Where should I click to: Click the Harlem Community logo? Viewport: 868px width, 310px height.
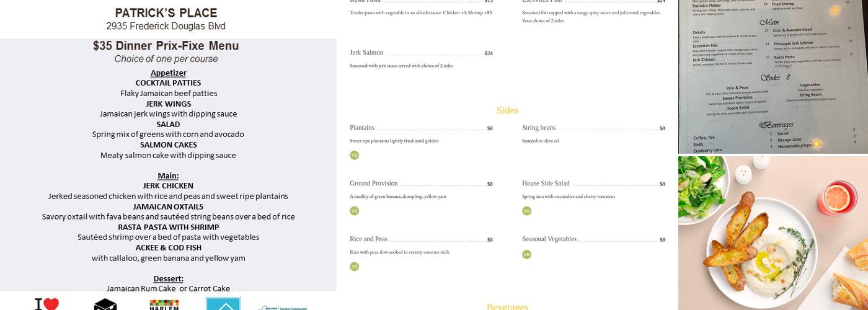click(283, 307)
